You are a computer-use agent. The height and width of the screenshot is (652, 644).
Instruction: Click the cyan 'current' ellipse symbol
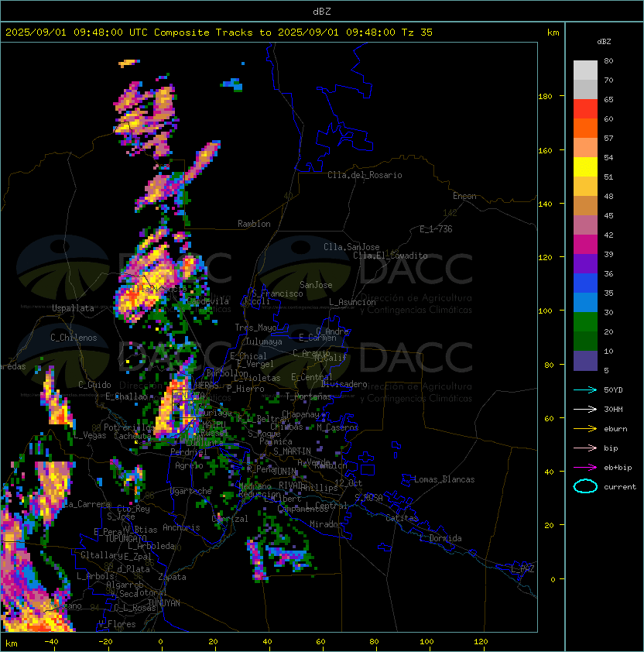pyautogui.click(x=585, y=486)
